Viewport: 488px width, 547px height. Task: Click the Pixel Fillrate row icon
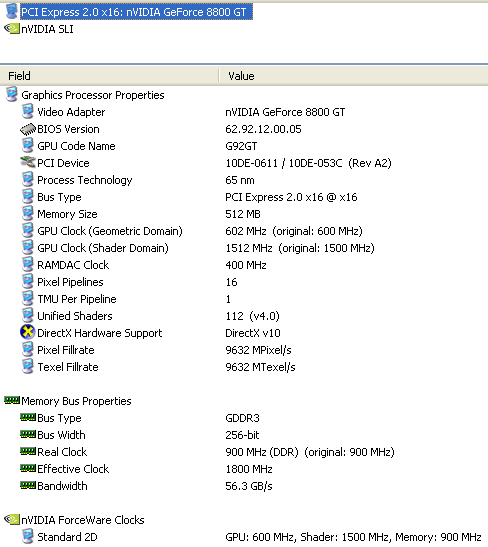coord(28,350)
